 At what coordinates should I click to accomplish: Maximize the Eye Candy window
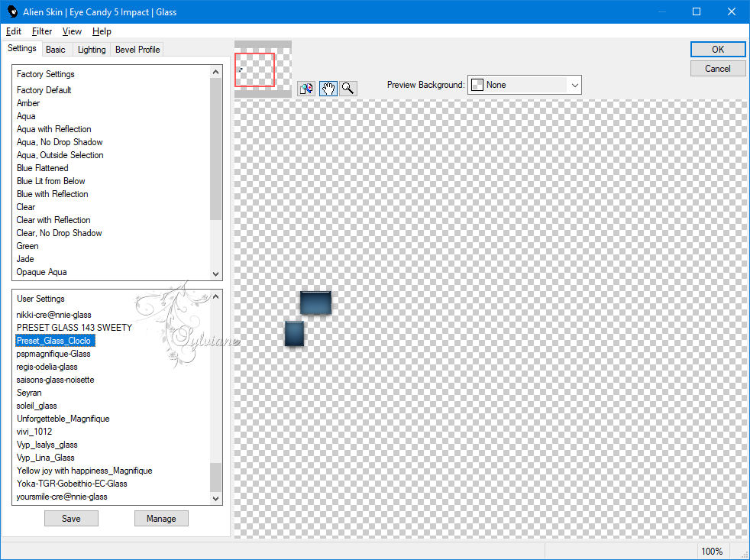(697, 11)
